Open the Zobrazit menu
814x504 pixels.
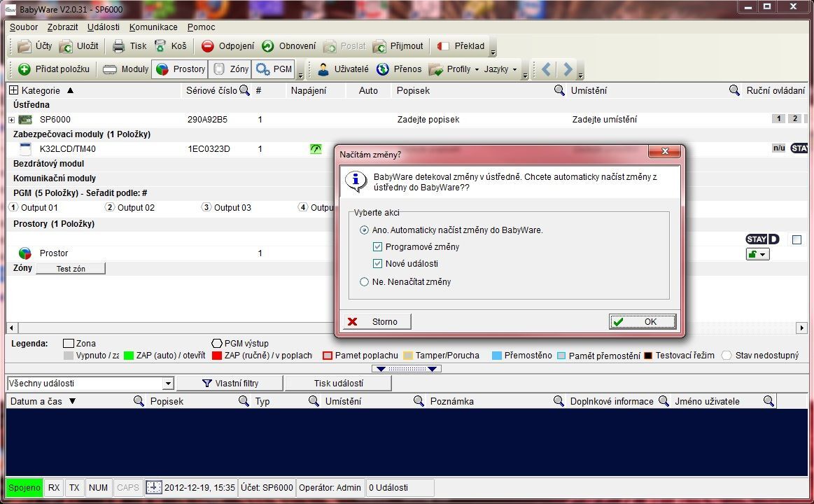[63, 27]
